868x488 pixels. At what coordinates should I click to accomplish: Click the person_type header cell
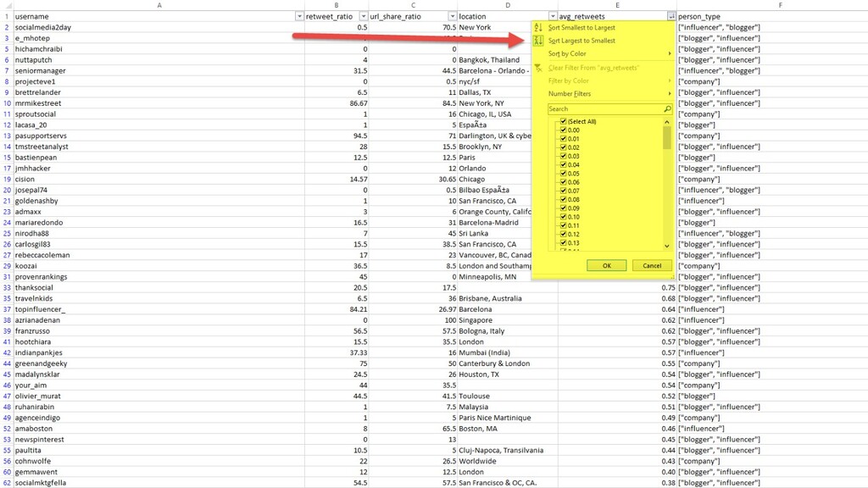click(x=772, y=17)
